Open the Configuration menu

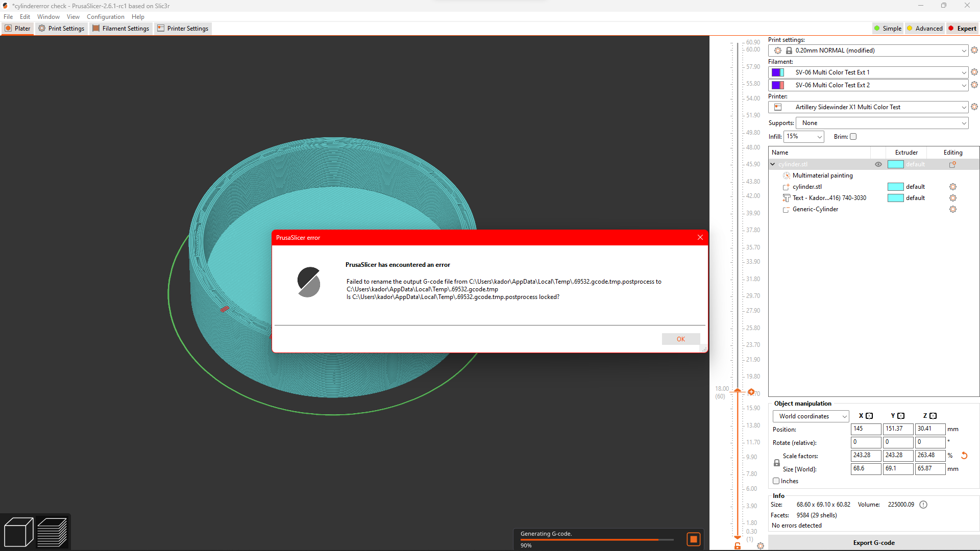click(x=105, y=16)
